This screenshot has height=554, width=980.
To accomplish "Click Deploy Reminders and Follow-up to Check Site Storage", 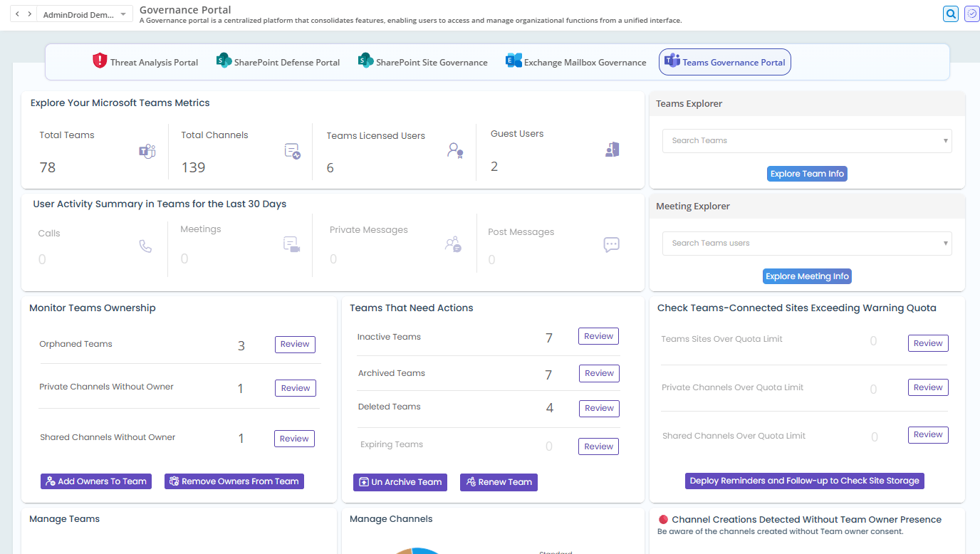I will [805, 481].
